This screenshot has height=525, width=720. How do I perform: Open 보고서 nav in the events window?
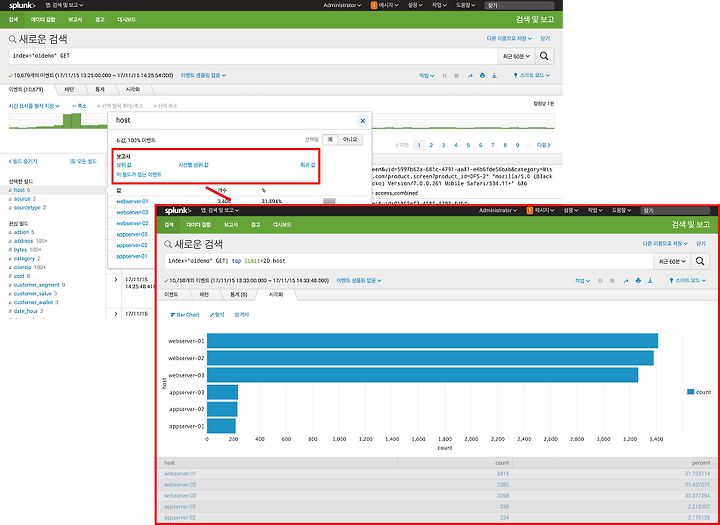pyautogui.click(x=75, y=20)
